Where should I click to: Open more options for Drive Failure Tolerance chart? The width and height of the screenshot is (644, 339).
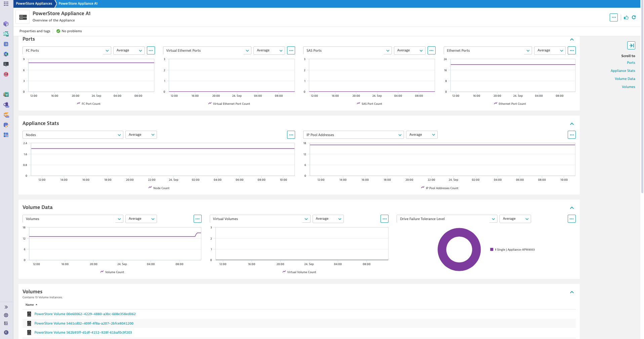pyautogui.click(x=572, y=219)
